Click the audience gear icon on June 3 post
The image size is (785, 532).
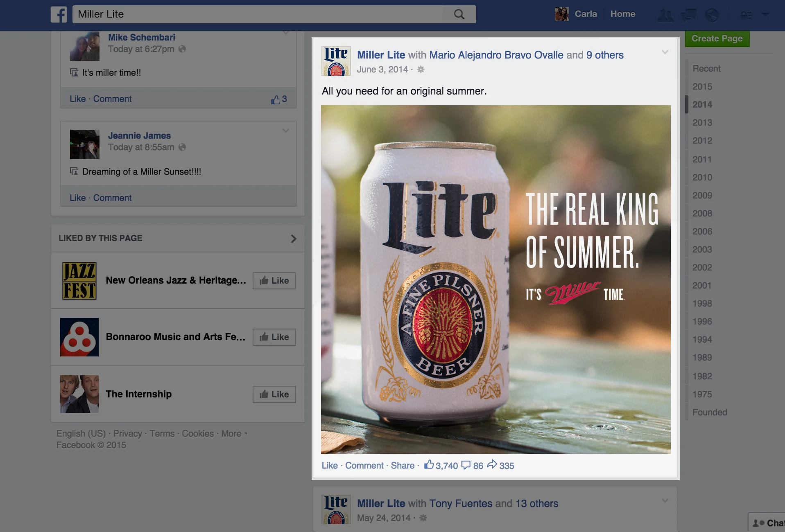point(421,70)
